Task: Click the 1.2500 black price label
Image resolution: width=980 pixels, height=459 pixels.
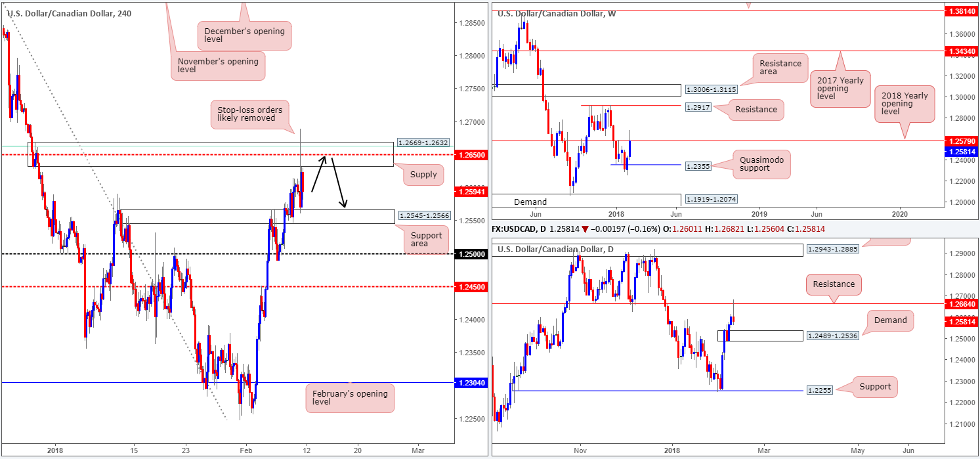Action: point(471,254)
